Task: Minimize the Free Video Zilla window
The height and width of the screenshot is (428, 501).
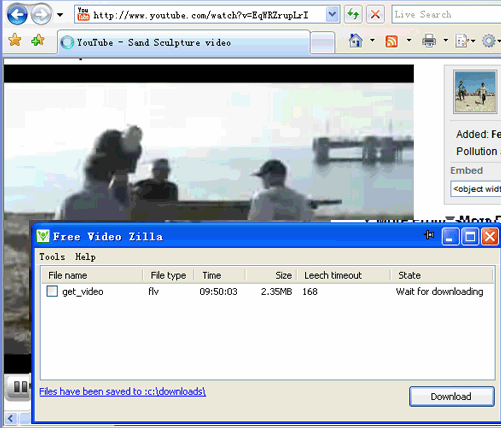Action: pos(450,236)
